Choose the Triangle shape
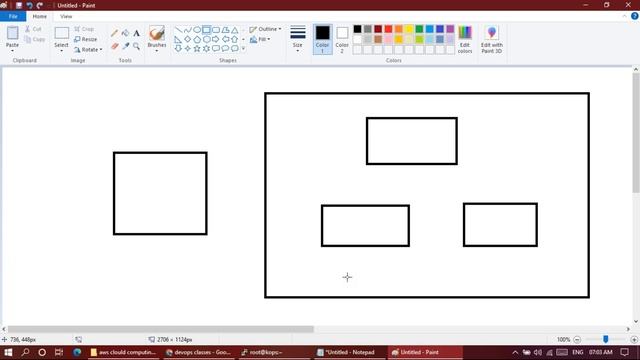Screen dimensions: 640x360 (235, 30)
